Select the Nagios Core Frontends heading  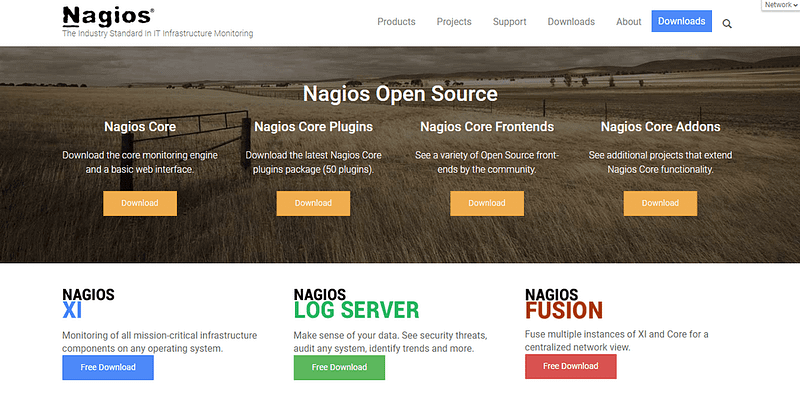pyautogui.click(x=487, y=127)
